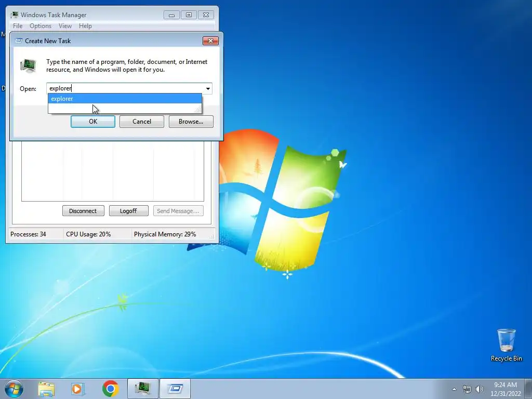
Task: Click the 'CPU Usage: 20%' status entry
Action: pyautogui.click(x=88, y=234)
